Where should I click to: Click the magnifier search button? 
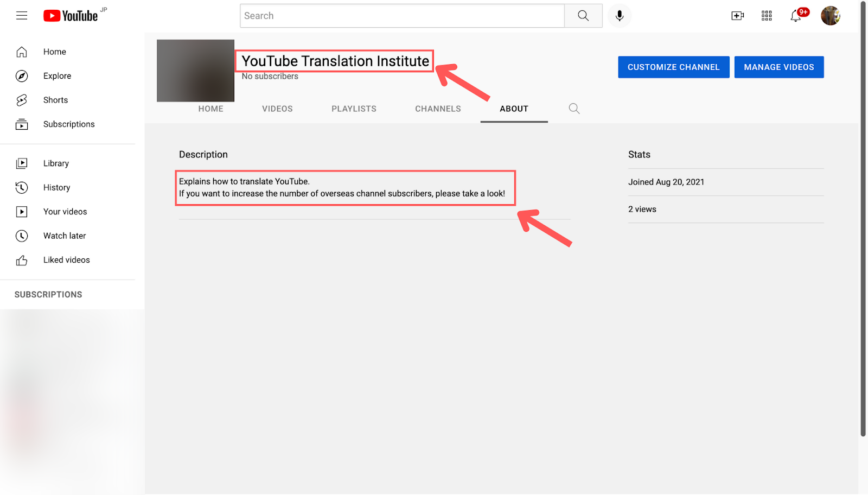[x=583, y=16]
